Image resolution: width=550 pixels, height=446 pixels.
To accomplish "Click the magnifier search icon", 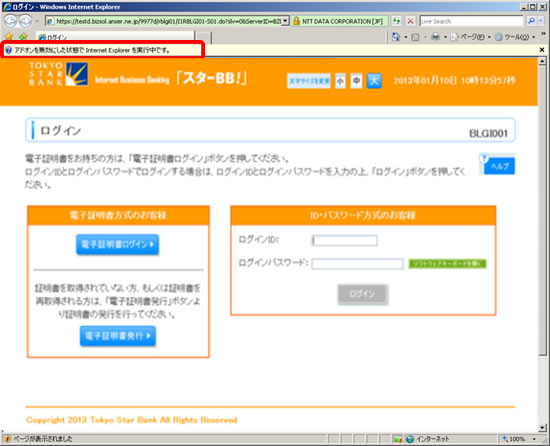I will tap(531, 21).
